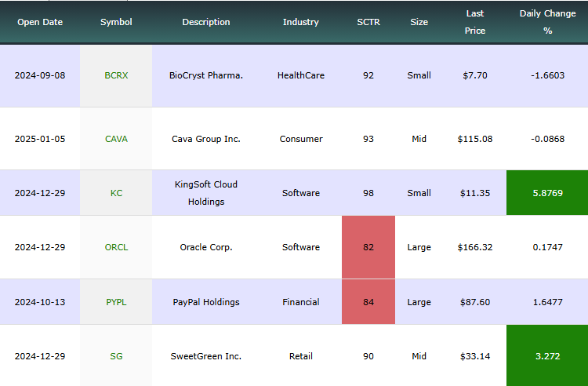Sort by the Size column header
The height and width of the screenshot is (386, 588).
419,22
